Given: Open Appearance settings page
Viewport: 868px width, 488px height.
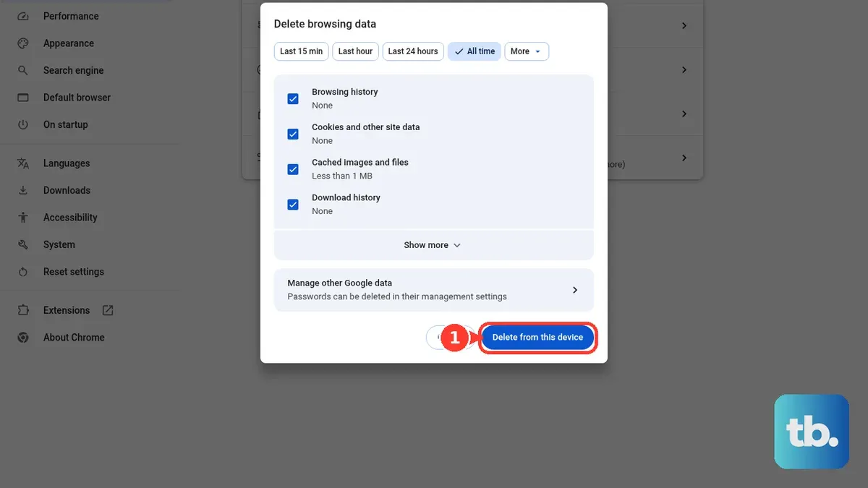Looking at the screenshot, I should (x=69, y=43).
